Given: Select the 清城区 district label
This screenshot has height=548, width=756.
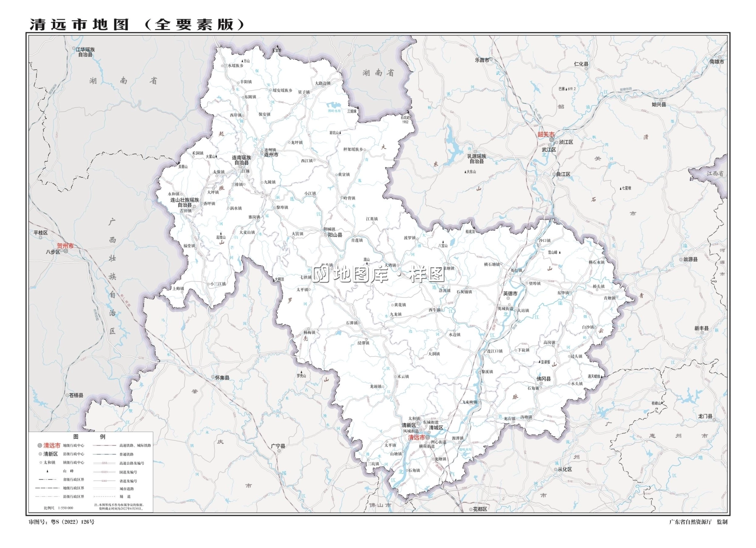Looking at the screenshot, I should pos(436,428).
